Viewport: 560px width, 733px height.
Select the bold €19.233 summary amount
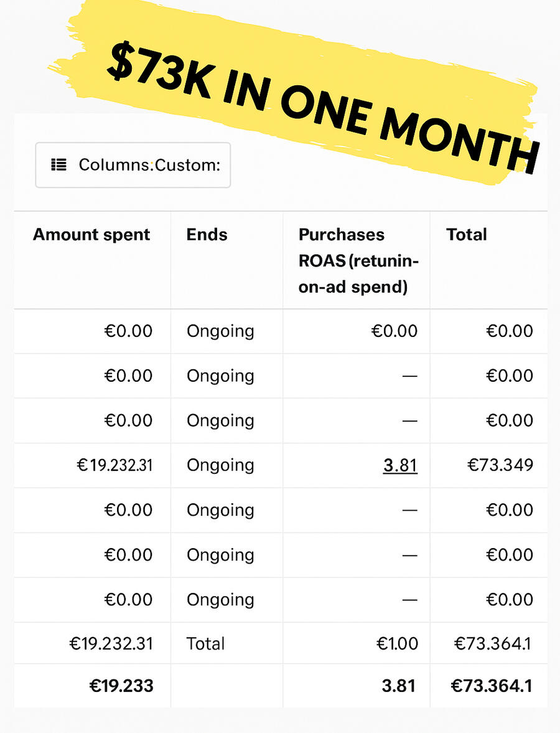pyautogui.click(x=121, y=686)
